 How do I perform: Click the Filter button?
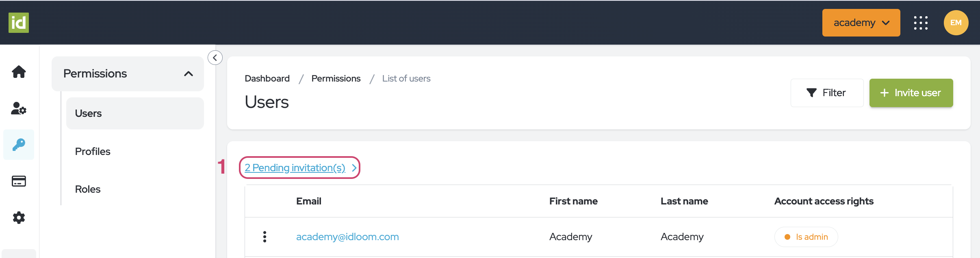pyautogui.click(x=827, y=93)
